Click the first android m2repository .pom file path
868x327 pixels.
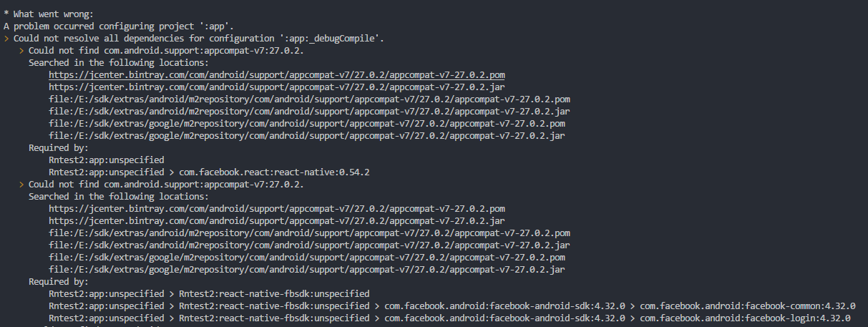tap(309, 99)
